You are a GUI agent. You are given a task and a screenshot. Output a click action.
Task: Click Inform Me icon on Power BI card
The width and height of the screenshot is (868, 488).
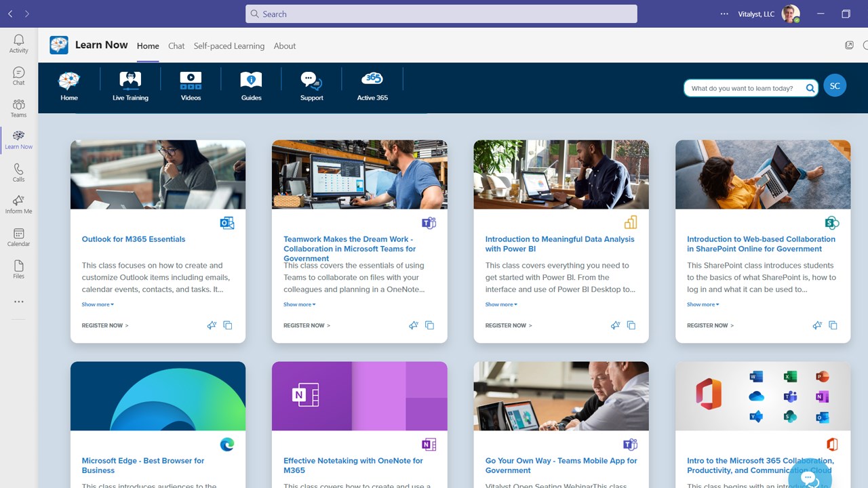pyautogui.click(x=615, y=325)
